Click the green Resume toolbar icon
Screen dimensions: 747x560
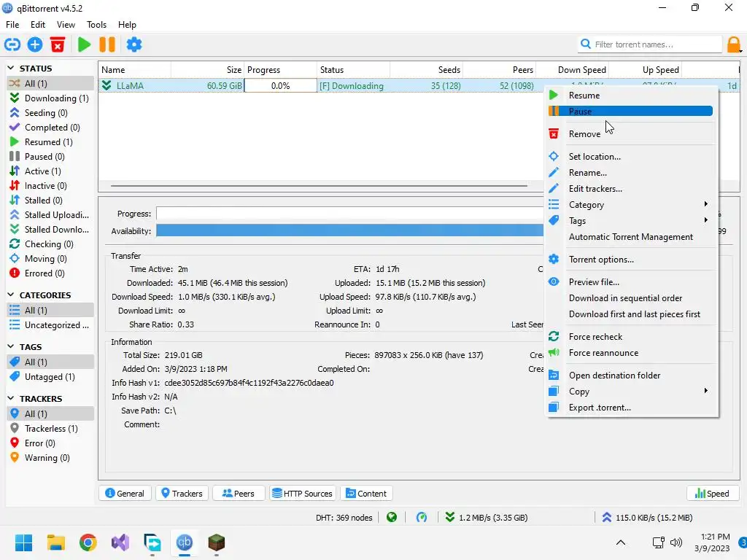(85, 44)
